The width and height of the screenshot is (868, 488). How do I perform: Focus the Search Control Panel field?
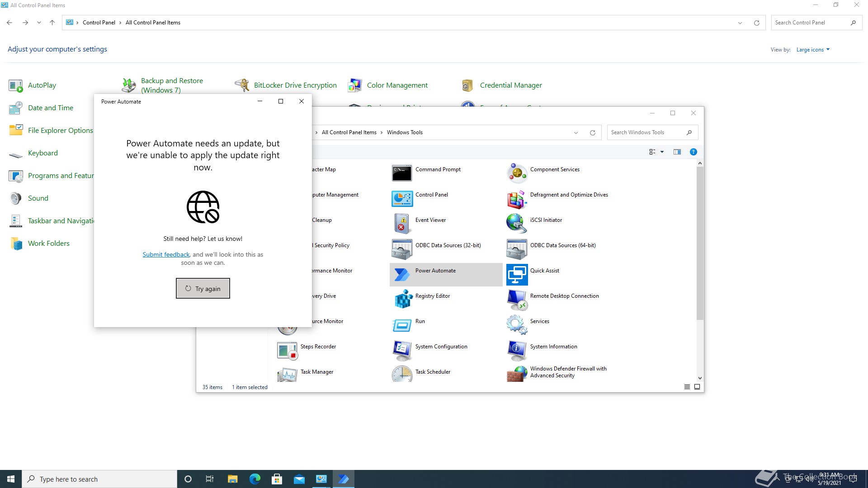point(816,23)
